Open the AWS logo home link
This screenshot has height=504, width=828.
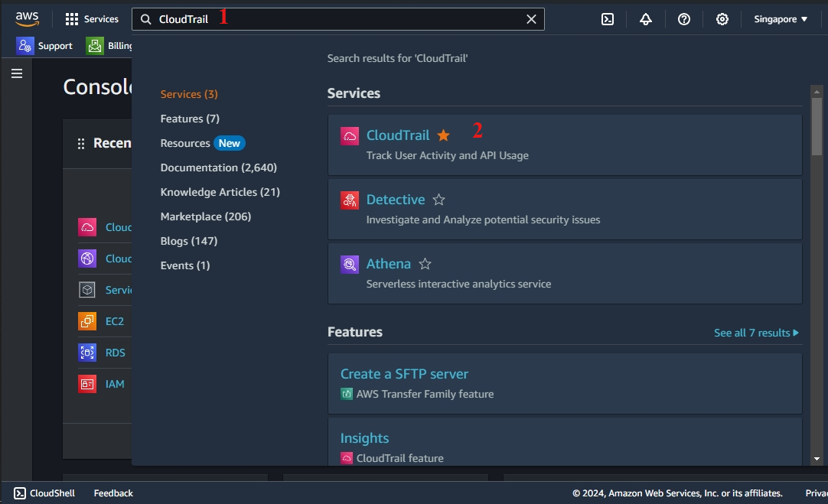[x=27, y=19]
